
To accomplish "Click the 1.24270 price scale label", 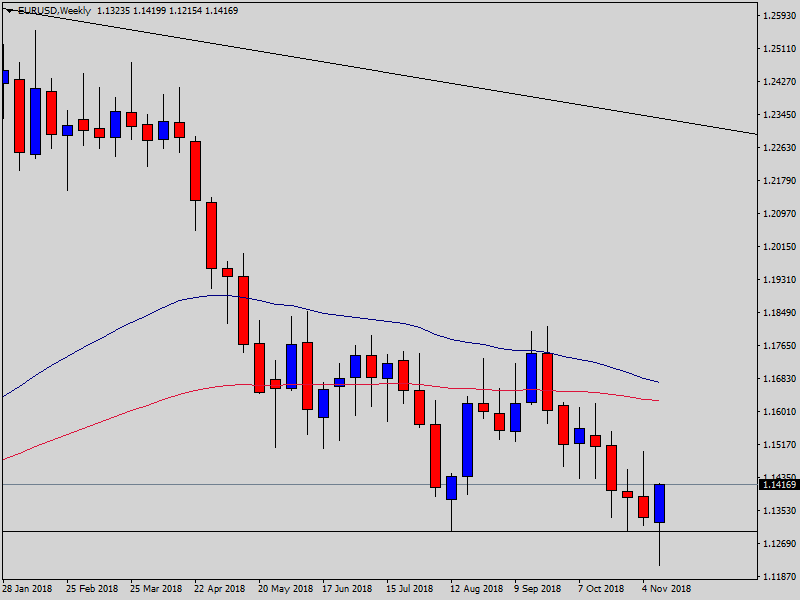I will pos(779,82).
